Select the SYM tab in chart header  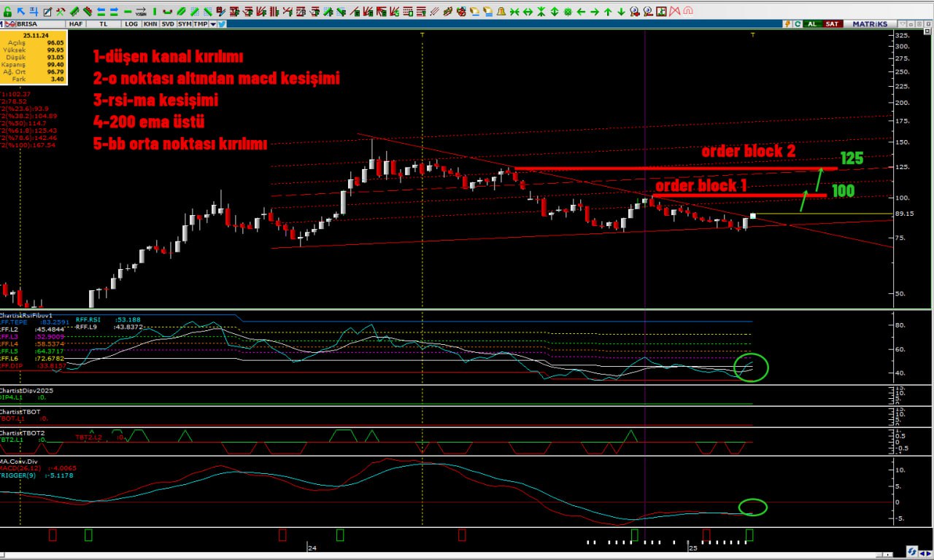[x=185, y=24]
